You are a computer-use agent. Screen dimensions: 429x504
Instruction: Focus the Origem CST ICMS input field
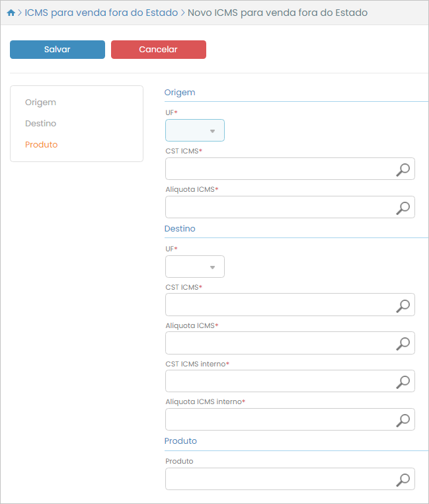(278, 169)
